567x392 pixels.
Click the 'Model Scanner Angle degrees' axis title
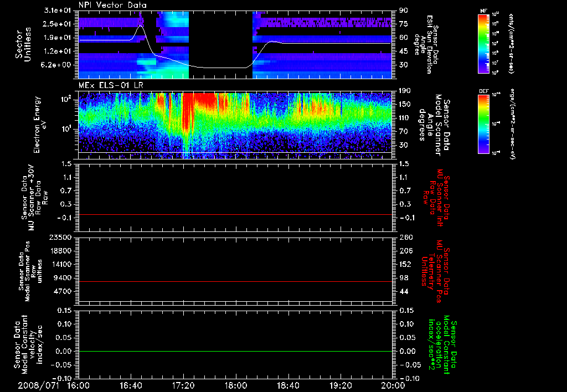coord(434,125)
